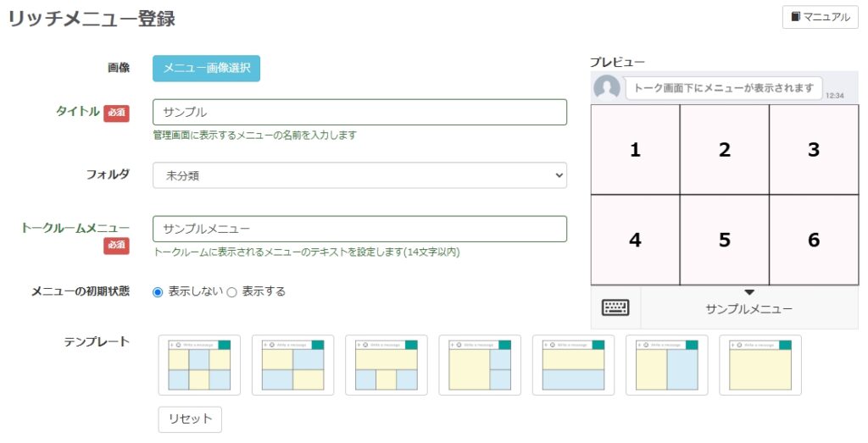Click preview area number 6
This screenshot has height=443, width=868.
(813, 240)
